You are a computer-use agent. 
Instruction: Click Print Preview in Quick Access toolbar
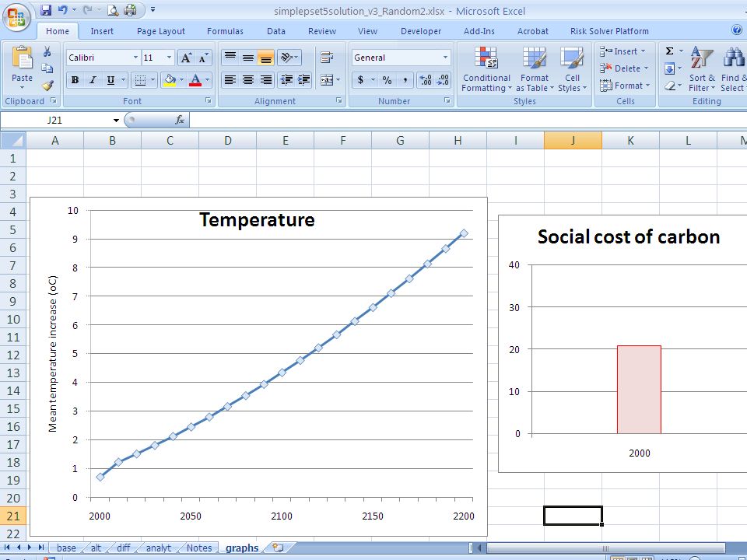(x=113, y=9)
